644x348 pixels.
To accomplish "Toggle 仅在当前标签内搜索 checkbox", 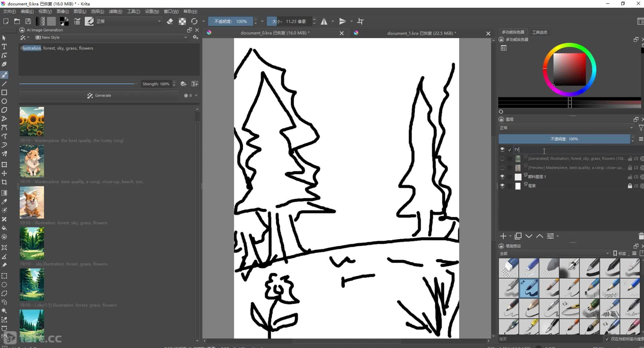I will click(x=607, y=339).
